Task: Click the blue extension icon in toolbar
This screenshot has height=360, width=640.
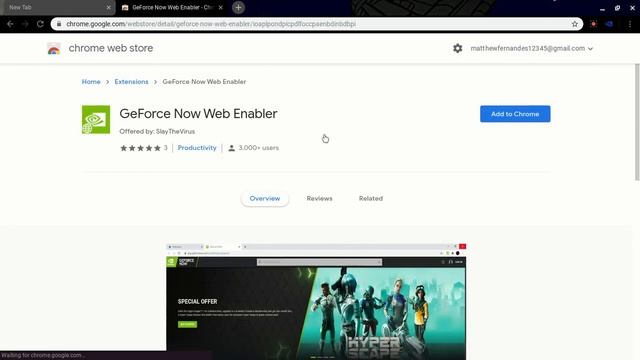Action: tap(609, 24)
